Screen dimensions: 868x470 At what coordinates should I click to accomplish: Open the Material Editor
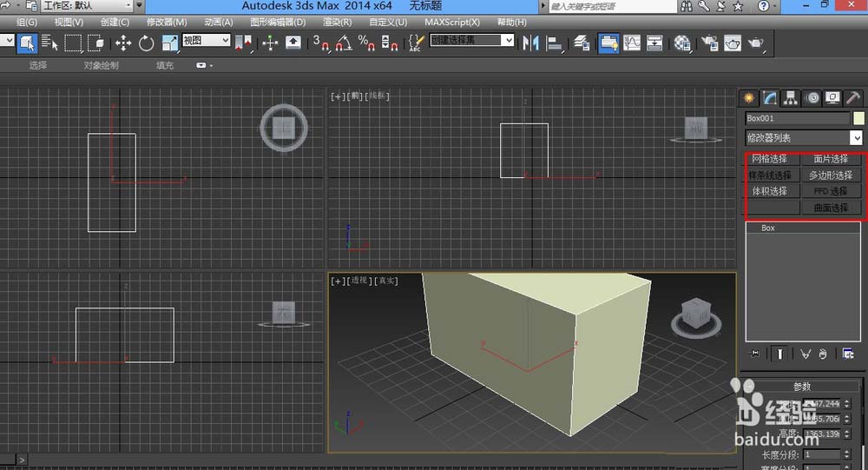(682, 43)
